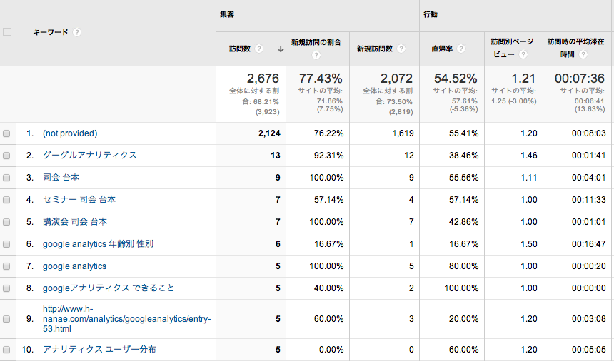Open セミナー 司会 台本 keyword

[79, 200]
